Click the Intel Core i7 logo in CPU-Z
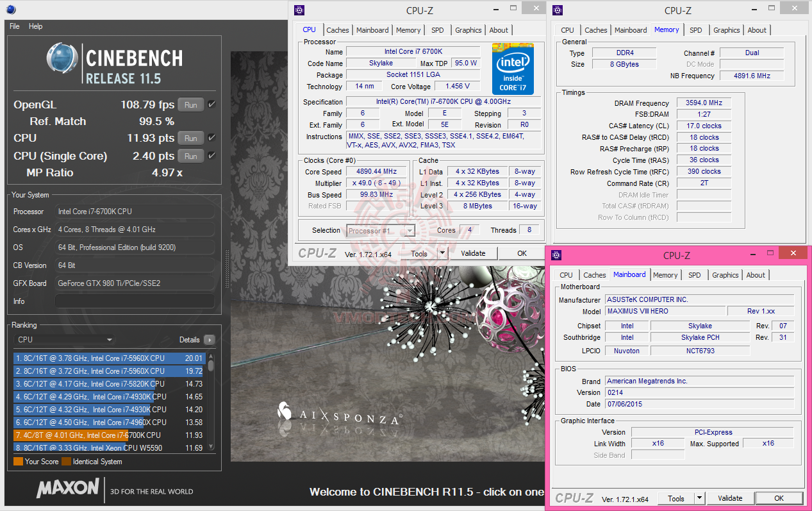The height and width of the screenshot is (511, 812). [513, 69]
